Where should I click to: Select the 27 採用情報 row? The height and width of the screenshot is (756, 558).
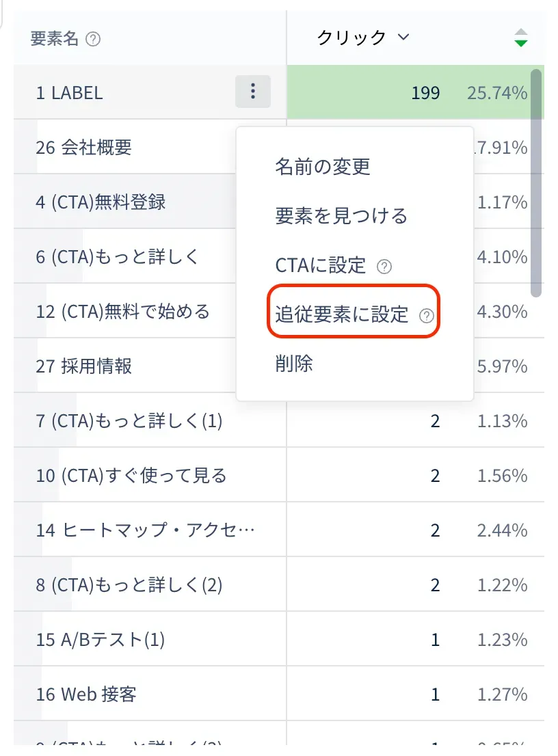83,366
